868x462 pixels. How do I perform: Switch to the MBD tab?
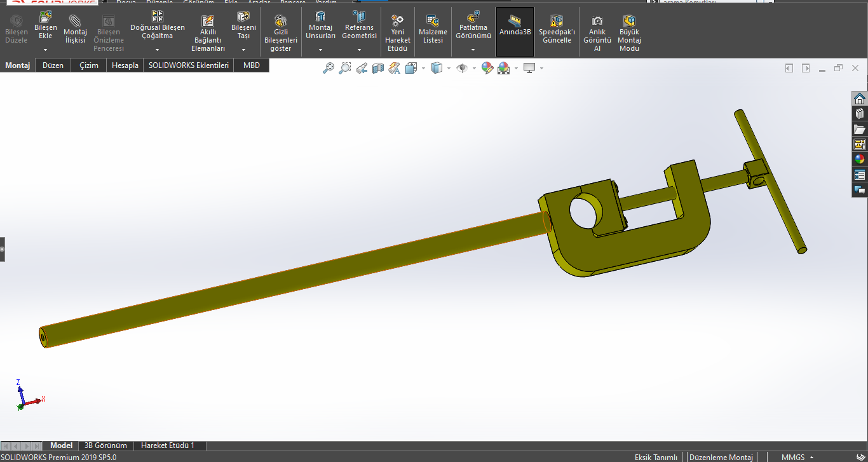252,65
